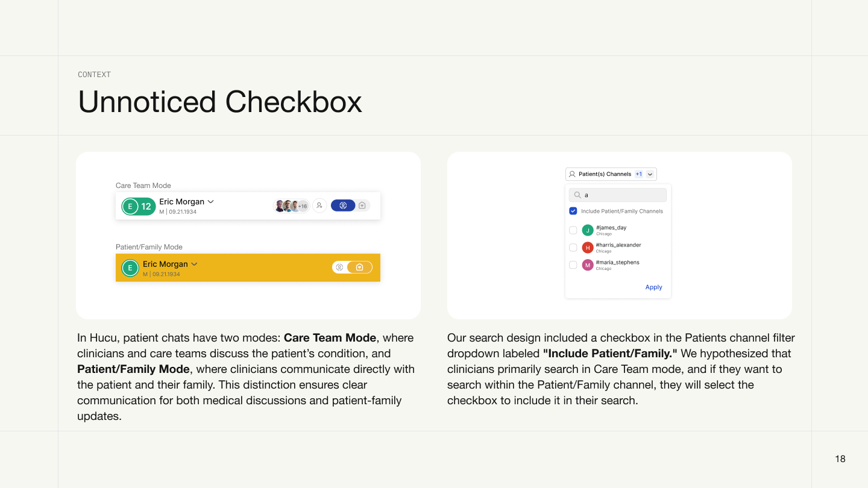Click the +1 badge on Patient(s) Channels
The width and height of the screenshot is (868, 488).
[638, 174]
